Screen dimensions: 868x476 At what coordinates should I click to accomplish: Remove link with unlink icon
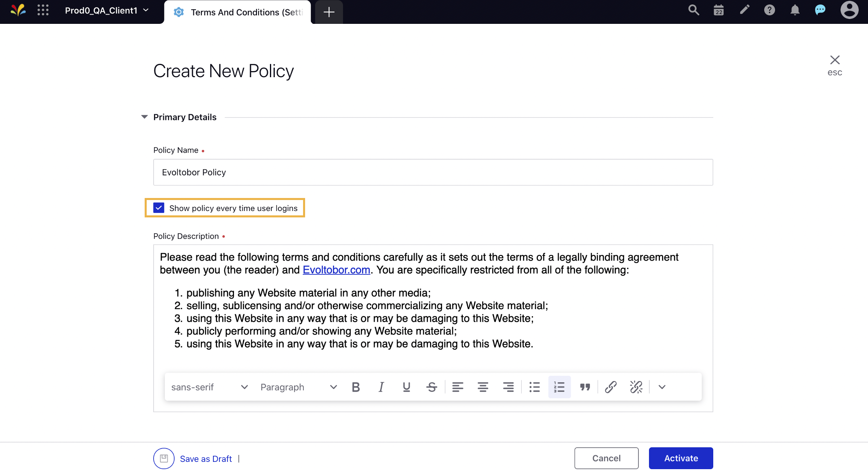pyautogui.click(x=636, y=387)
